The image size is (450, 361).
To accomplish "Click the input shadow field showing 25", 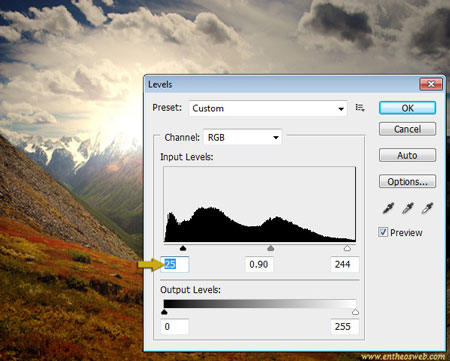I will point(175,264).
